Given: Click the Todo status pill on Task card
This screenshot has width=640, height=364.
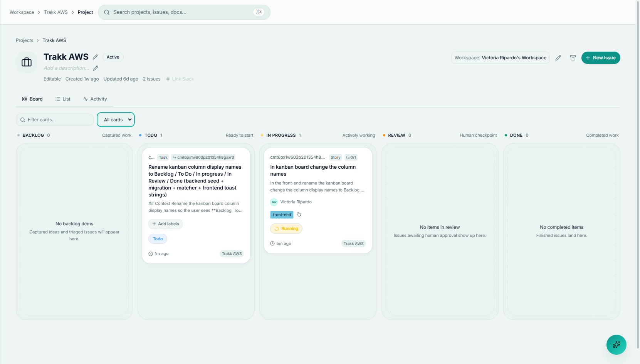Looking at the screenshot, I should click(x=158, y=239).
